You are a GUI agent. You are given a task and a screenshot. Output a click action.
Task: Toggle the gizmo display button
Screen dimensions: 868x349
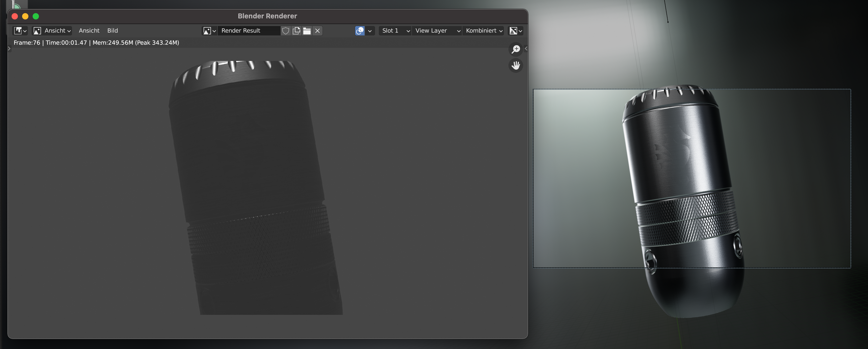[360, 31]
